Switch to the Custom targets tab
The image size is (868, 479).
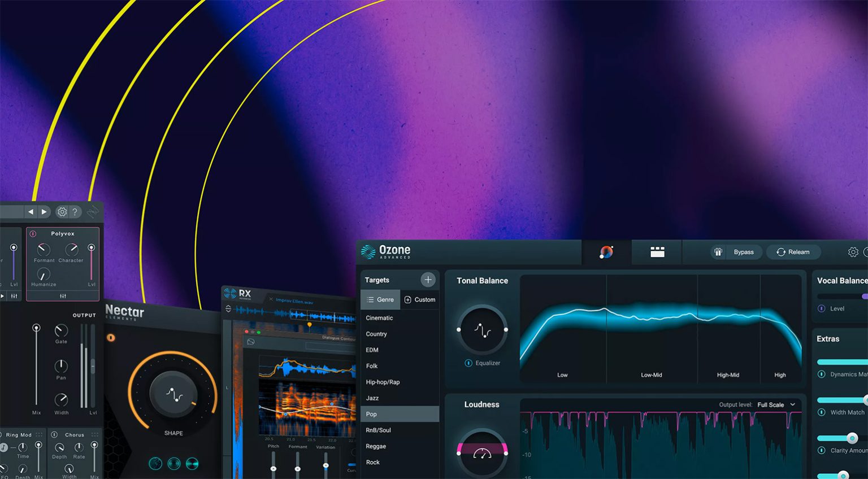[x=420, y=299]
